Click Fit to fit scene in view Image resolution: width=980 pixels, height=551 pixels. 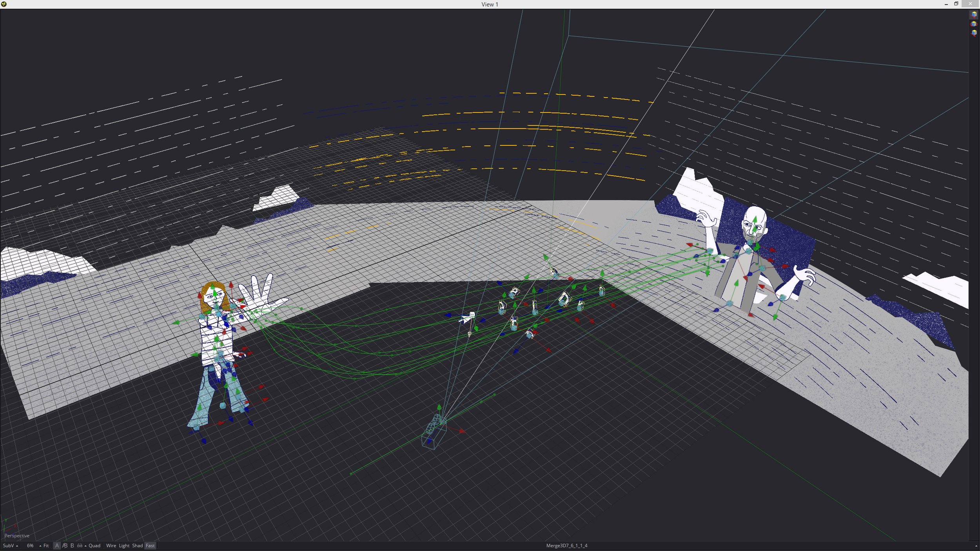pyautogui.click(x=46, y=546)
